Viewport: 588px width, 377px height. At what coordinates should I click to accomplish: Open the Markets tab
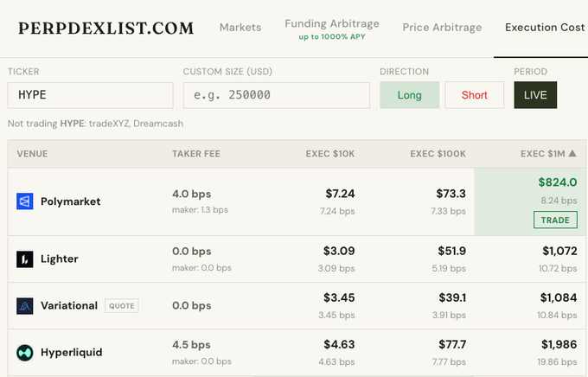pyautogui.click(x=240, y=28)
